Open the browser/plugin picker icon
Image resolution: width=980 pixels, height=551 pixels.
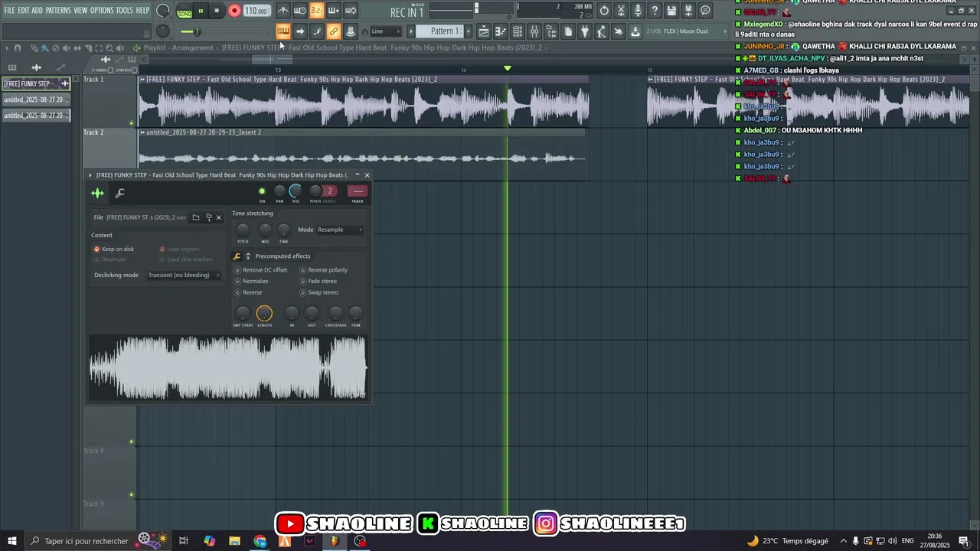[551, 31]
